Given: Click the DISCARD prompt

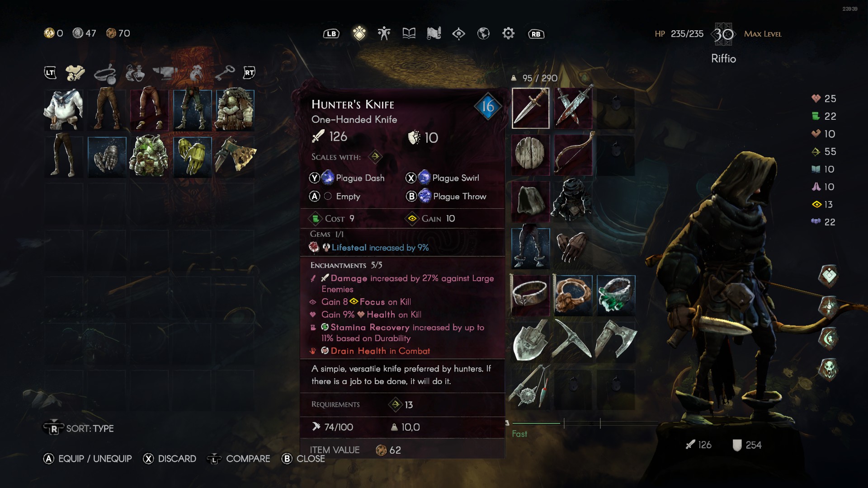Looking at the screenshot, I should [x=170, y=459].
